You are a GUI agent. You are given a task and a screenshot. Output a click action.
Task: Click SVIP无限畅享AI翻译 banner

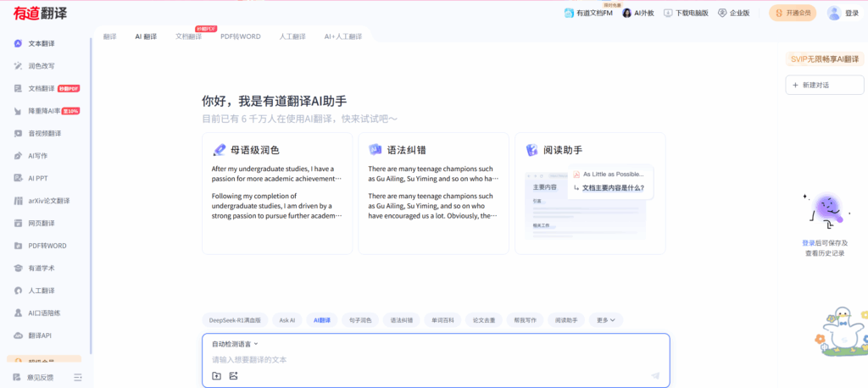824,58
